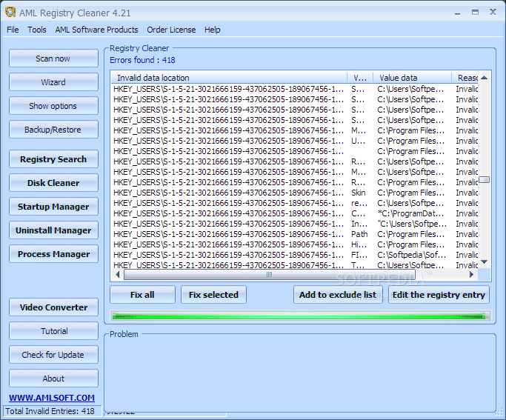Open the Help menu

(212, 30)
